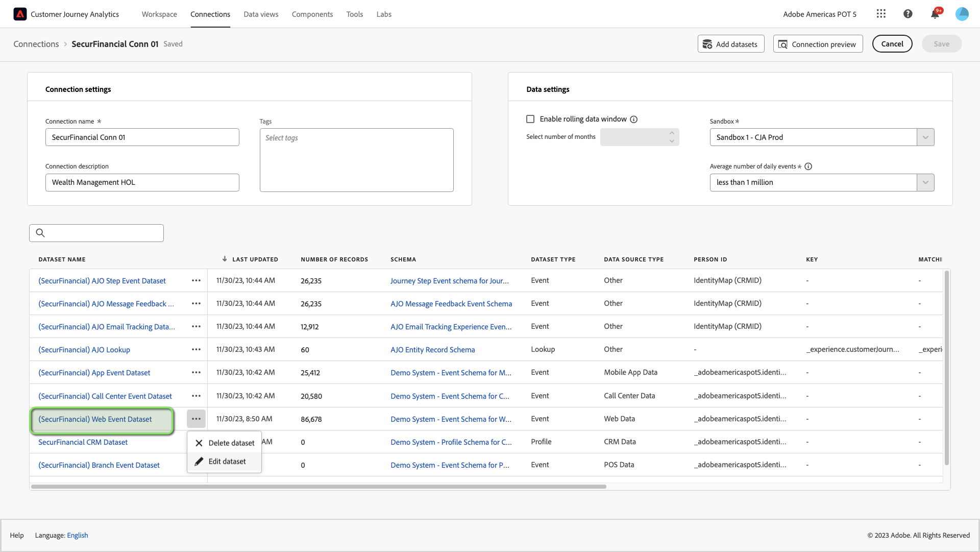Expand the Average number of daily events dropdown

[925, 183]
